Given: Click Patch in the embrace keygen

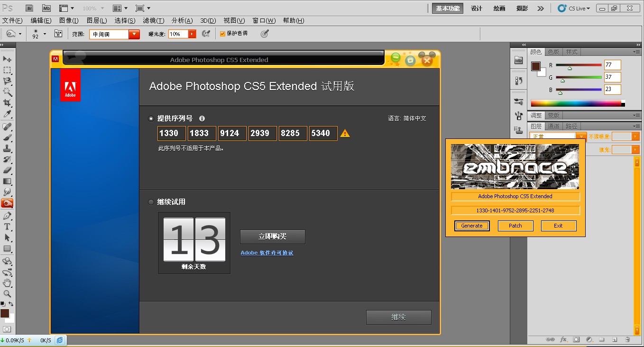Looking at the screenshot, I should point(515,226).
